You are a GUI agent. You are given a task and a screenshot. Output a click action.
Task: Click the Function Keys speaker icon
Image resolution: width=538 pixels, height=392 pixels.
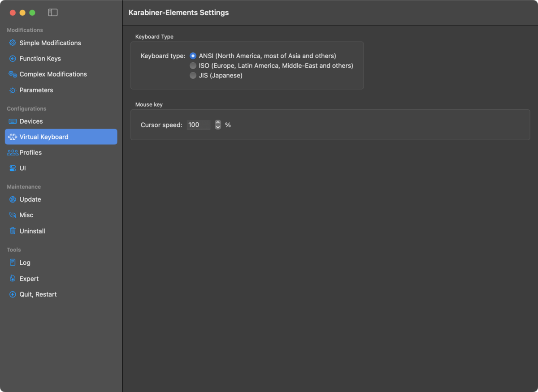(13, 59)
